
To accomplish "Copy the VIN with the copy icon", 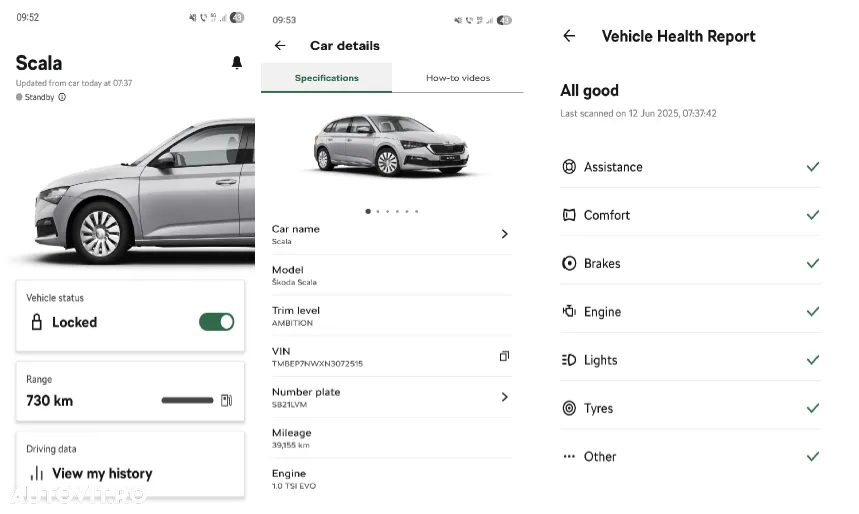I will [504, 356].
